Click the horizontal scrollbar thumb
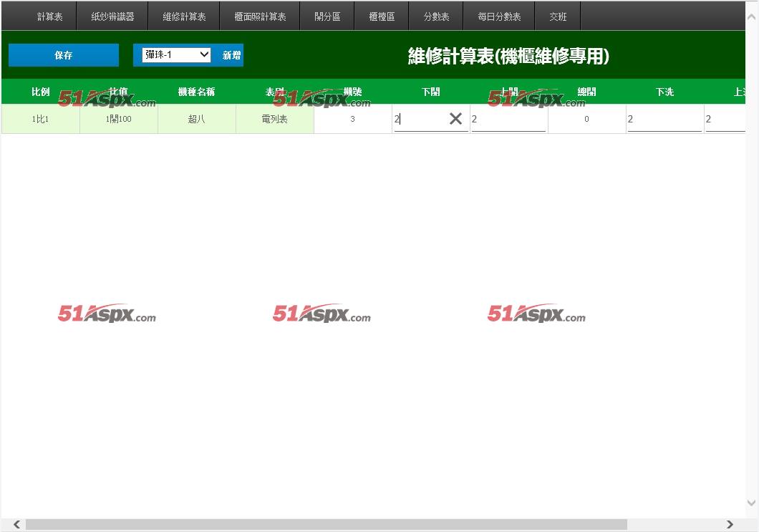The height and width of the screenshot is (532, 759). coord(326,525)
